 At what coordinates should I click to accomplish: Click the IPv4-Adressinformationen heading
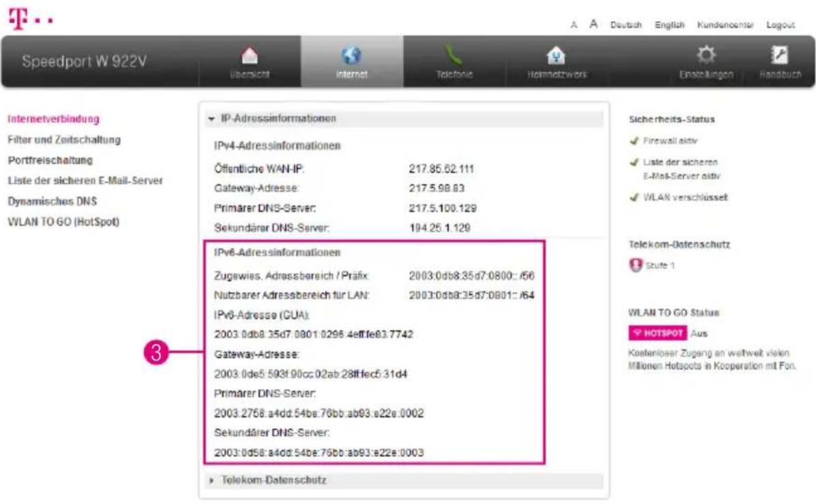coord(277,146)
